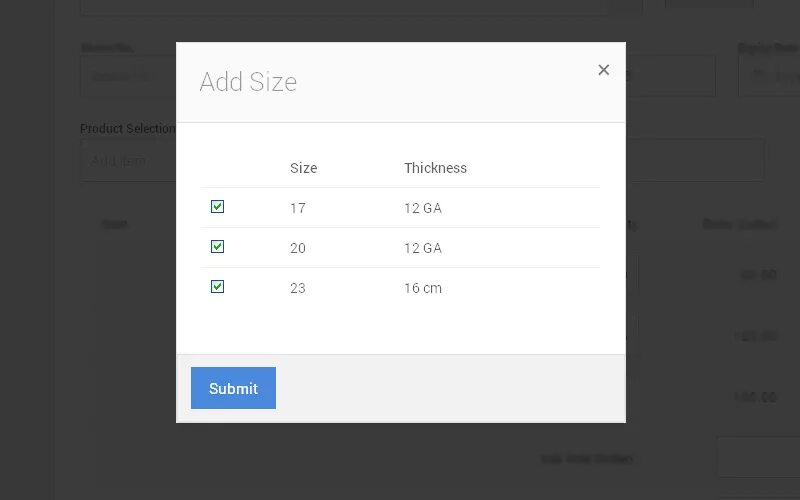Close the Add Size dialog with X
This screenshot has height=500, width=800.
click(x=603, y=70)
